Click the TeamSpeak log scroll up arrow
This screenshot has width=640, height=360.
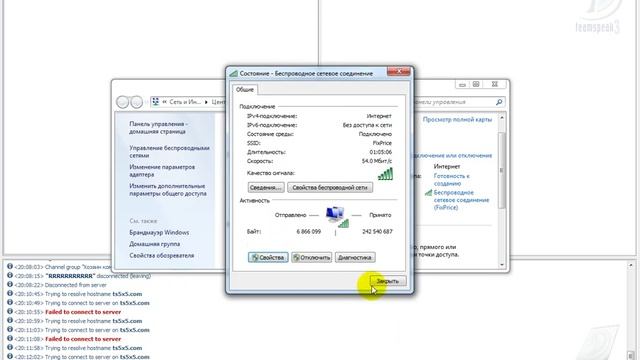(x=631, y=265)
